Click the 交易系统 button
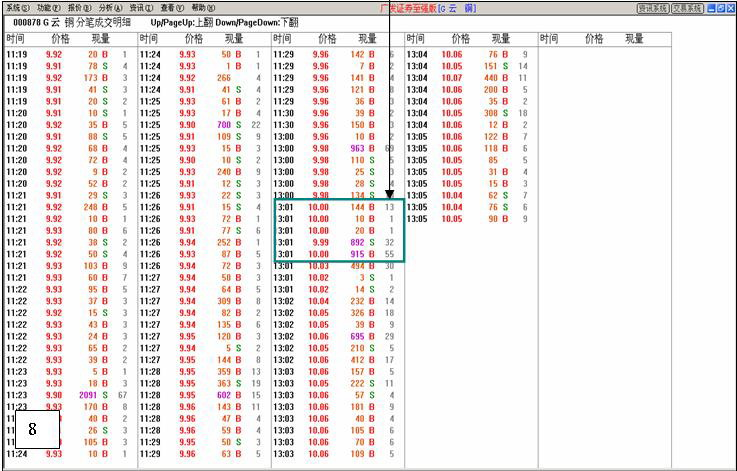Viewport: 737px width, 471px height. click(686, 8)
